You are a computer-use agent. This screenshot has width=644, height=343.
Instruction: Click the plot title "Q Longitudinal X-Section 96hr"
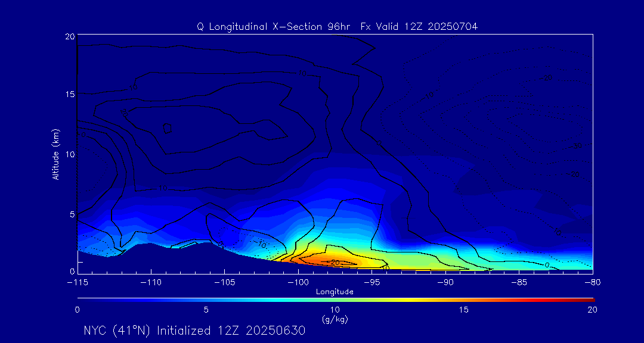274,27
